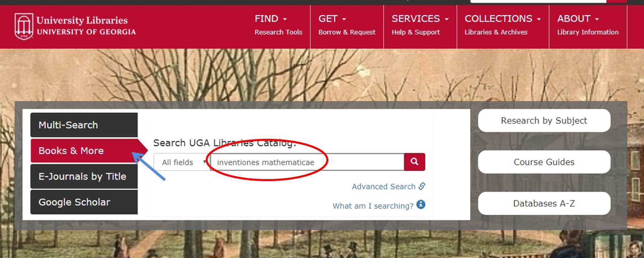
Task: Click the Databases A-Z button
Action: [x=544, y=204]
